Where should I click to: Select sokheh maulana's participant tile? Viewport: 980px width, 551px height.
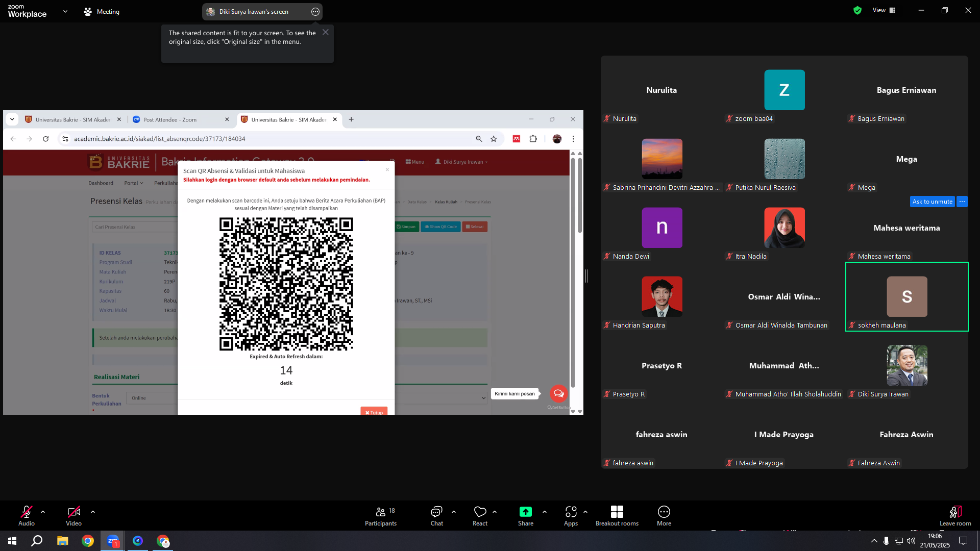coord(907,296)
